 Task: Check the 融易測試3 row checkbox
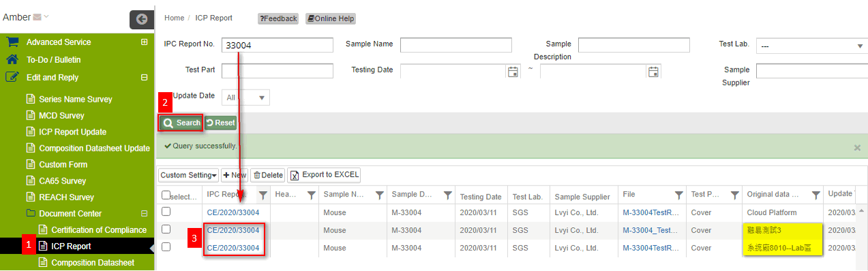166,230
